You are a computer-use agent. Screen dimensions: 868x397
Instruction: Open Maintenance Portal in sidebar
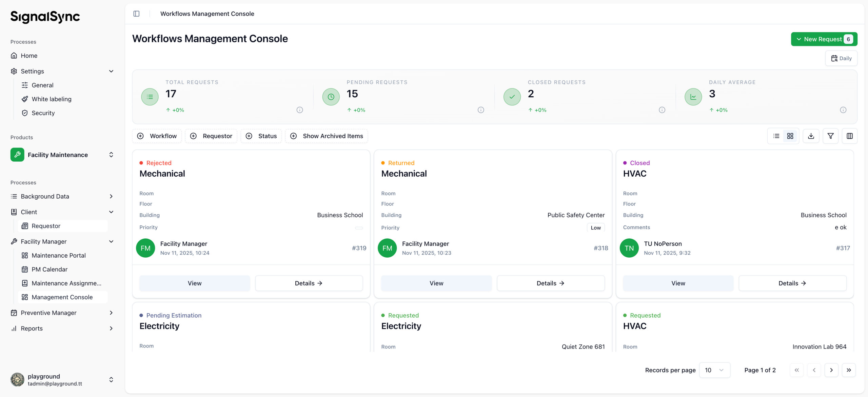pyautogui.click(x=59, y=255)
